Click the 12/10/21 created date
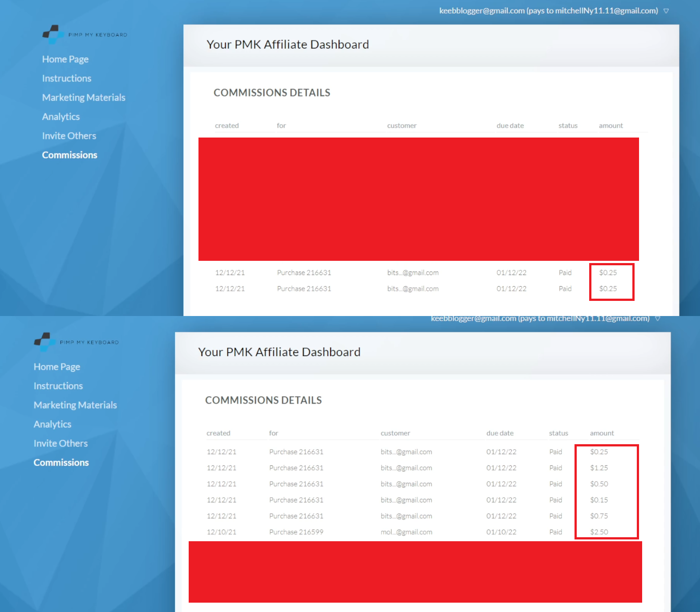This screenshot has height=612, width=700. pyautogui.click(x=222, y=532)
